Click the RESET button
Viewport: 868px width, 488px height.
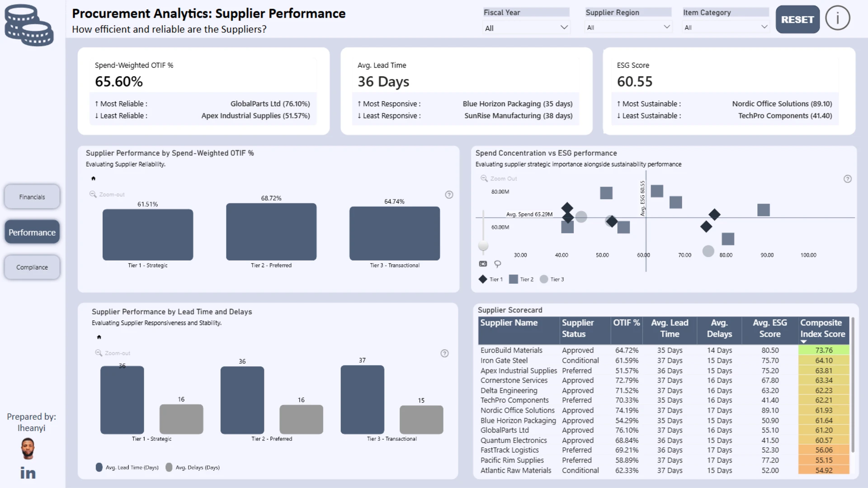point(797,19)
